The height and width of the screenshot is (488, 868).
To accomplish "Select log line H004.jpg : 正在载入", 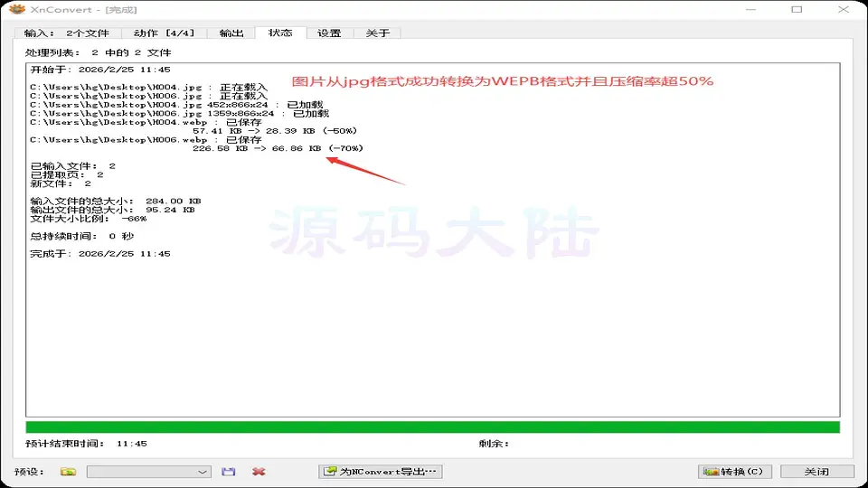I will 149,88.
